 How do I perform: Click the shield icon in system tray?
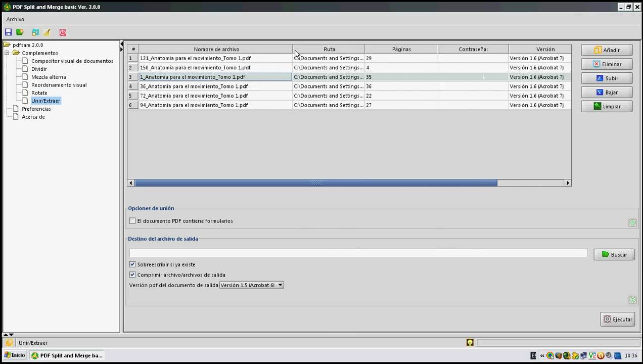pyautogui.click(x=559, y=355)
